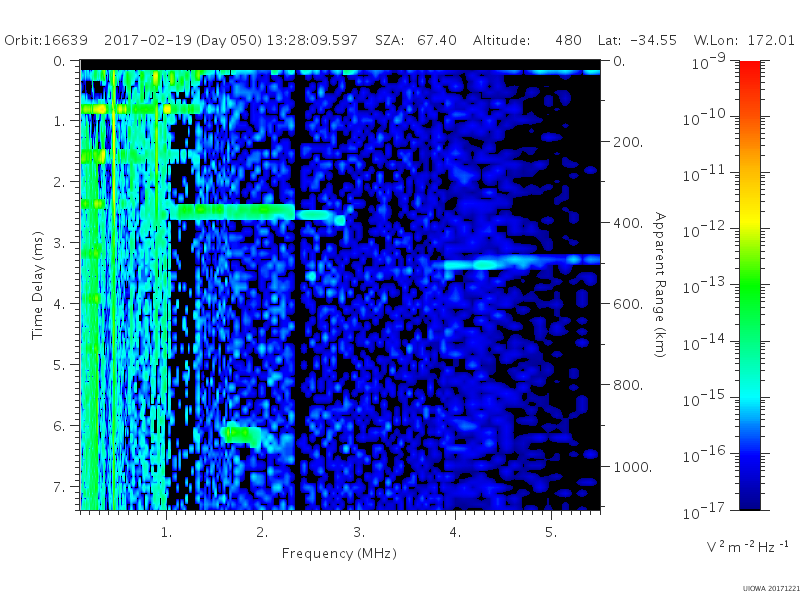The image size is (800, 600).
Task: Click the 10⁻⁹ color bar tick label
Action: [708, 62]
